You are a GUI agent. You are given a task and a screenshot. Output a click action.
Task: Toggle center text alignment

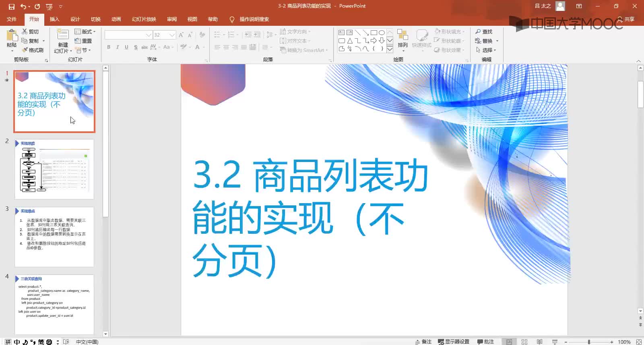tap(226, 47)
